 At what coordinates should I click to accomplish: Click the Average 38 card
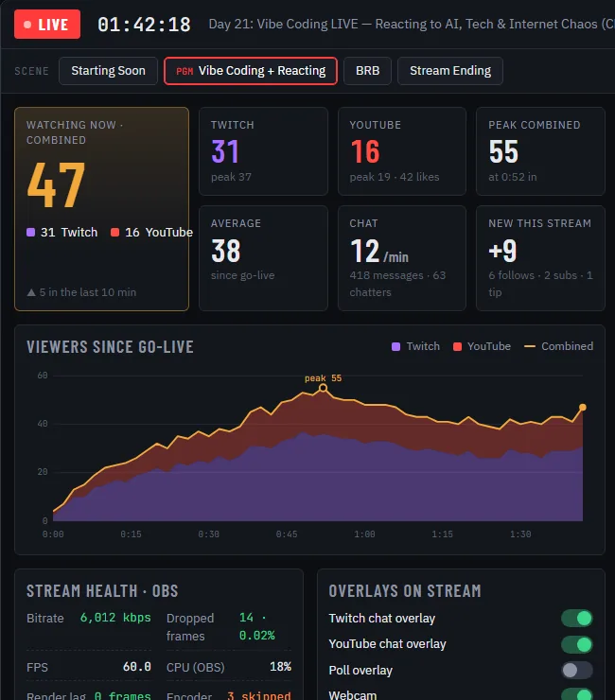pyautogui.click(x=264, y=258)
